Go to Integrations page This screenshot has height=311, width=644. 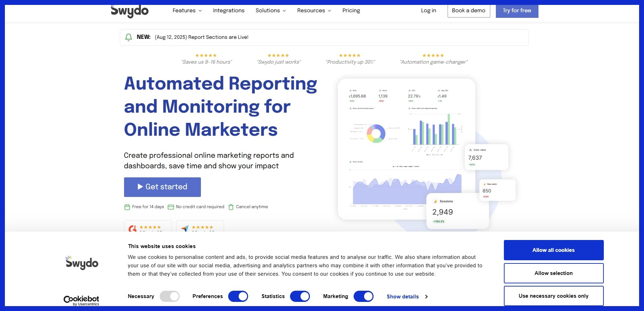click(x=229, y=10)
